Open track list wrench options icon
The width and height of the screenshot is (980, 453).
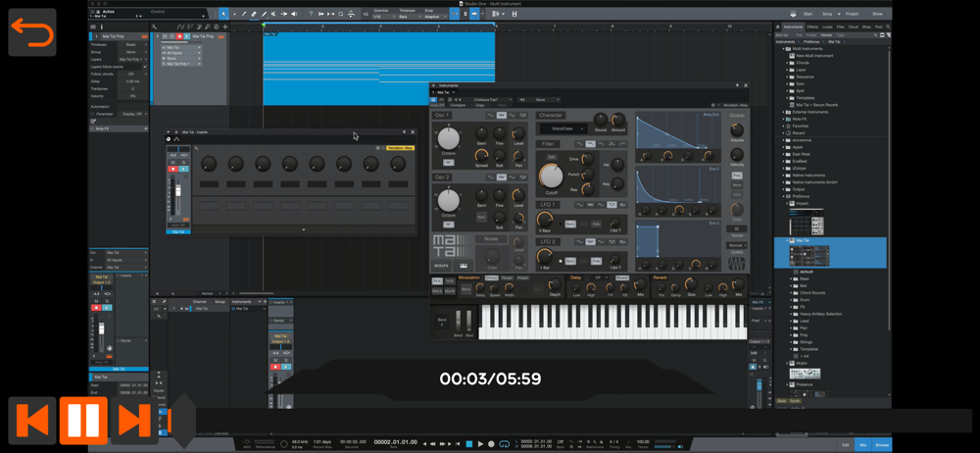[155, 26]
